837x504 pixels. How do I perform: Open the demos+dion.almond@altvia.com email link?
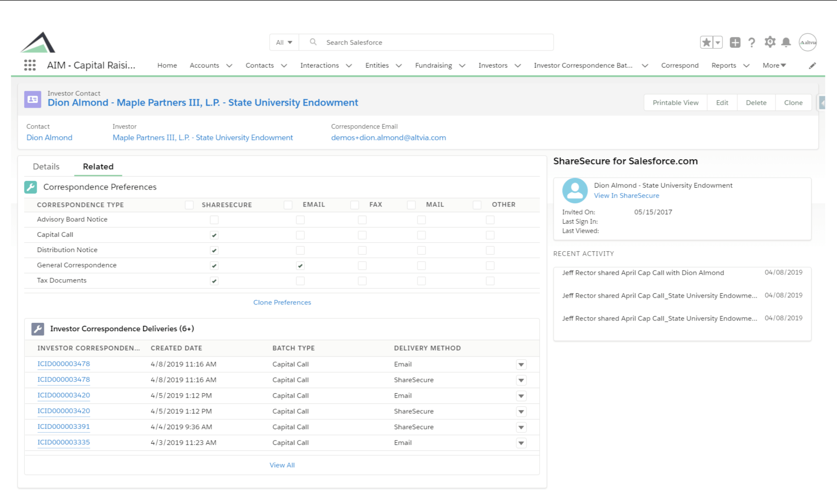click(x=388, y=138)
